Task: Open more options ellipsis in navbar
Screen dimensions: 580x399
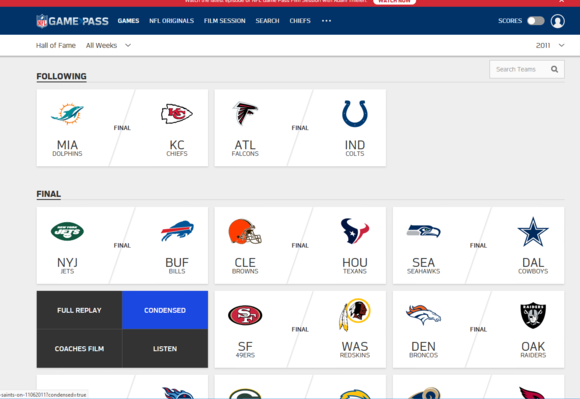Action: tap(326, 21)
